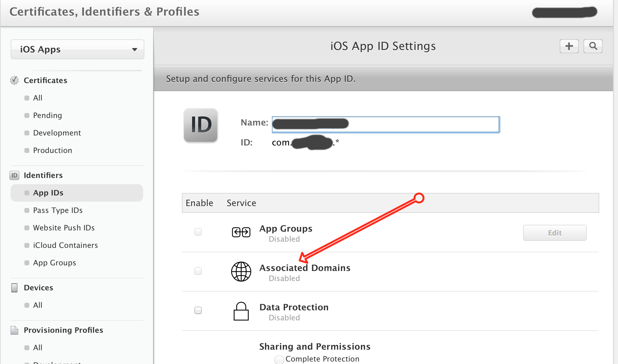Click the Devices phone icon in sidebar
The width and height of the screenshot is (618, 364).
point(14,288)
